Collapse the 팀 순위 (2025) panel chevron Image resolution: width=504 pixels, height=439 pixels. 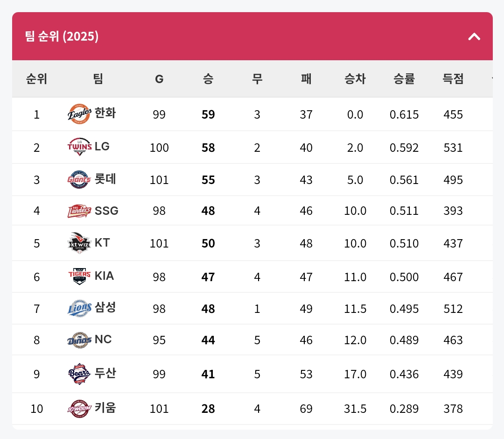pyautogui.click(x=474, y=36)
